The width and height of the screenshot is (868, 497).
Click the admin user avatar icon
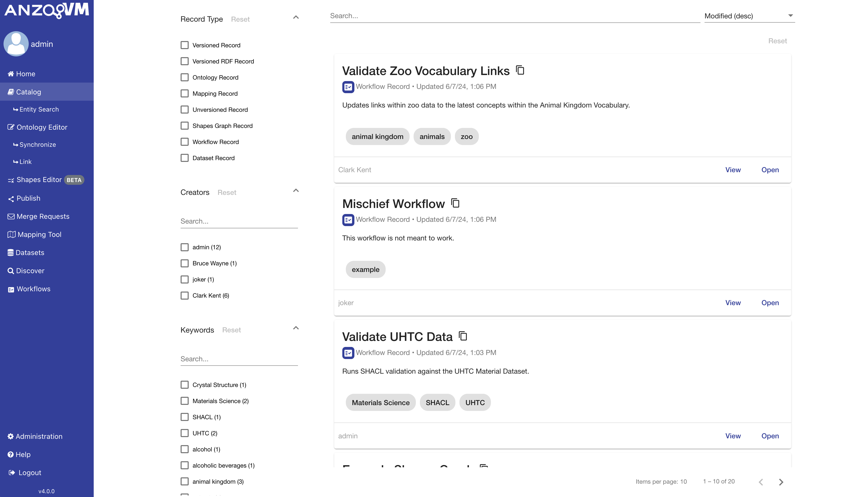pos(16,44)
